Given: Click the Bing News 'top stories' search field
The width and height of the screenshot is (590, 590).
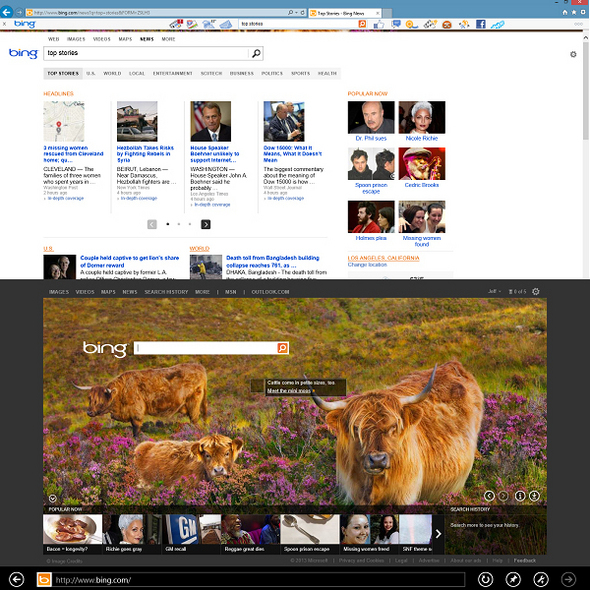Looking at the screenshot, I should point(146,53).
